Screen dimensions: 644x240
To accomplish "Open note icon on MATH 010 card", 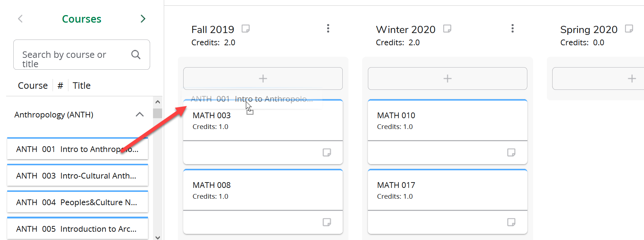I will (511, 153).
